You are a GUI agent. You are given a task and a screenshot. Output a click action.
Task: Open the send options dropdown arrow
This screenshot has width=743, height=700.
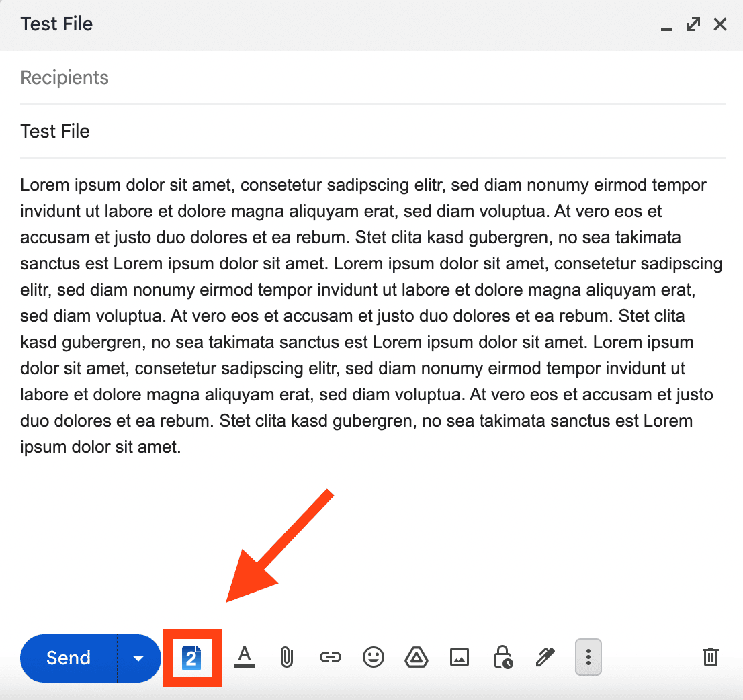139,658
